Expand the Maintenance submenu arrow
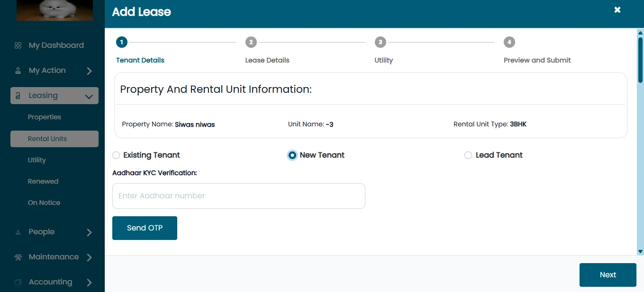 pyautogui.click(x=89, y=257)
